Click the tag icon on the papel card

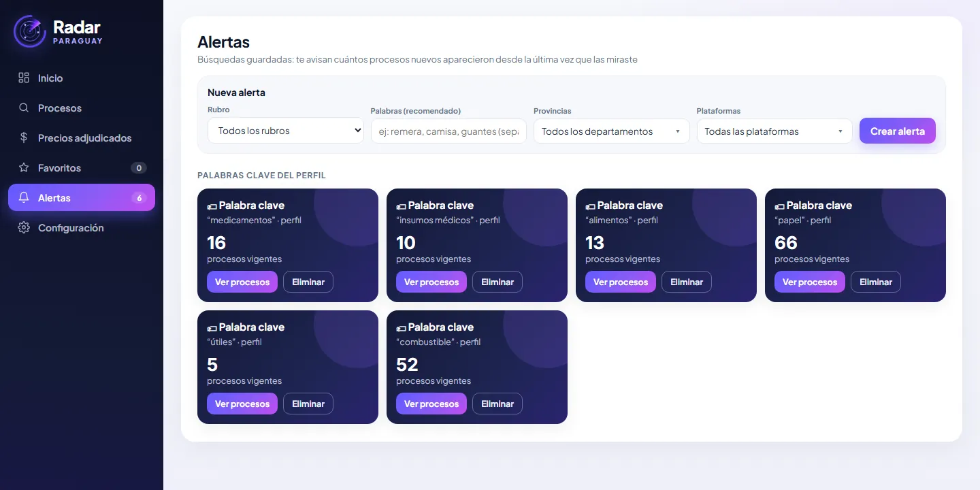click(x=779, y=206)
